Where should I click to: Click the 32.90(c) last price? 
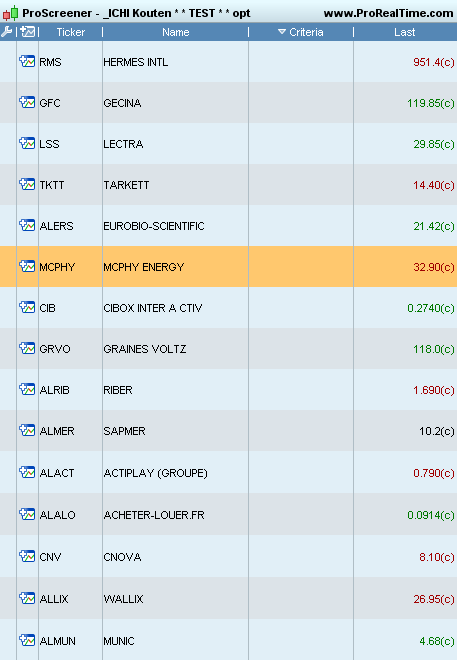(433, 267)
